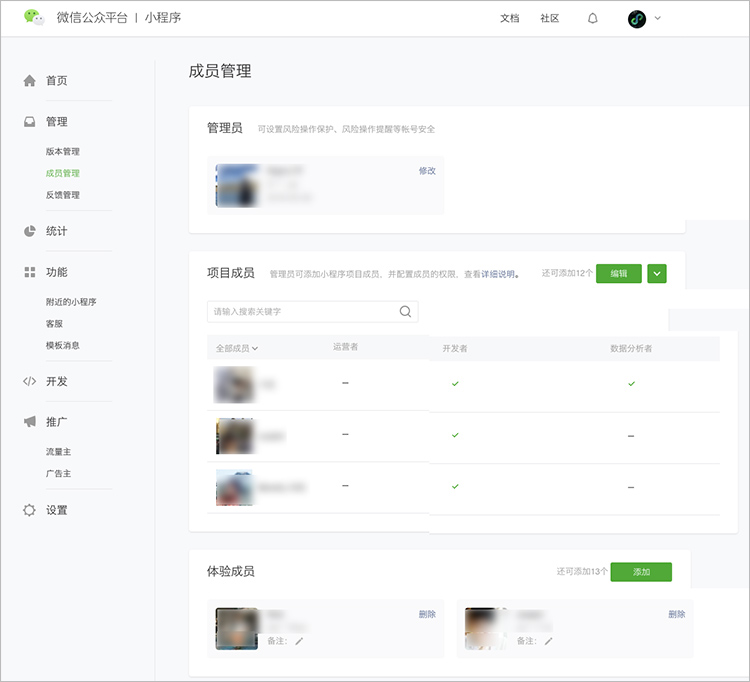
Task: Click the search magnifier icon
Action: 405,312
